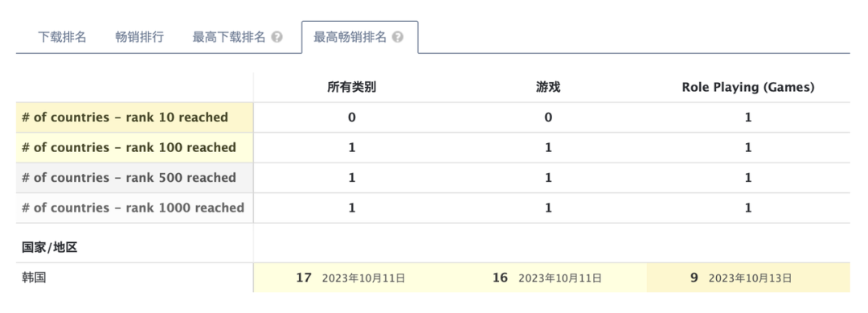This screenshot has height=313, width=868.
Task: Click 韩国 rank 9 in Role Playing
Action: [x=694, y=278]
